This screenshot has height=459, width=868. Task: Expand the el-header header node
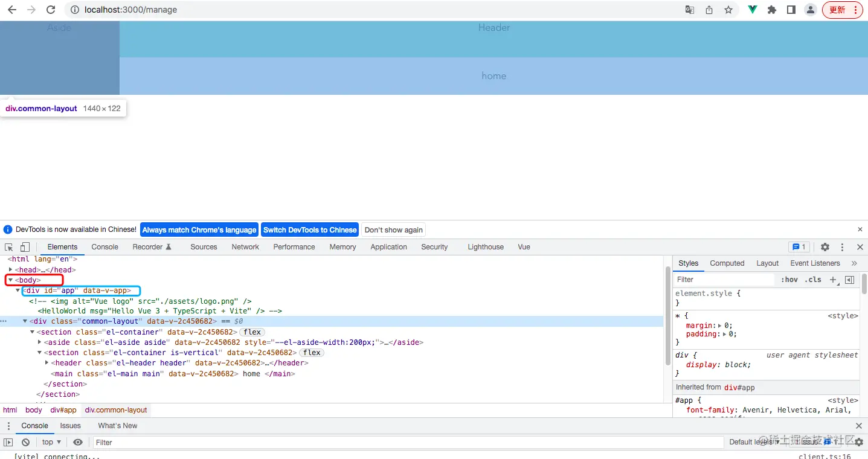point(47,363)
